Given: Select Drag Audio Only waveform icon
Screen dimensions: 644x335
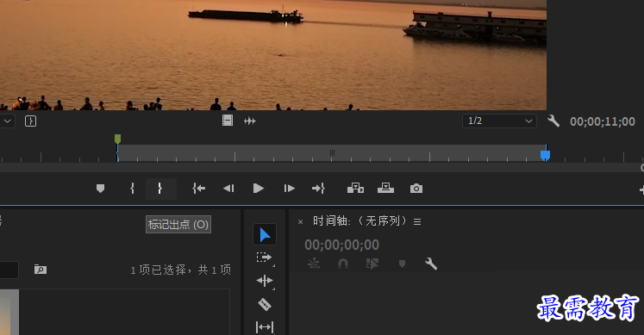Looking at the screenshot, I should 250,121.
